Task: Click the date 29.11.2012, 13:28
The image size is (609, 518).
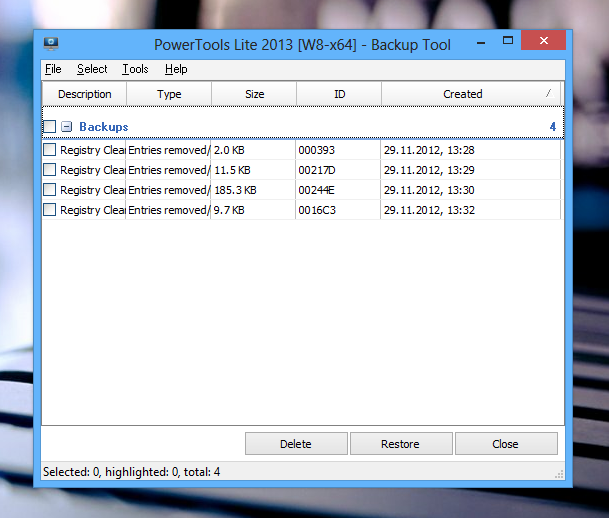Action: pyautogui.click(x=429, y=150)
